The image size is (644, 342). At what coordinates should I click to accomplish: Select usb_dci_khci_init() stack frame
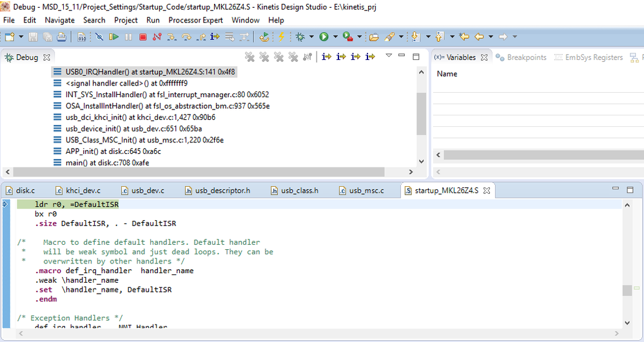tap(134, 117)
